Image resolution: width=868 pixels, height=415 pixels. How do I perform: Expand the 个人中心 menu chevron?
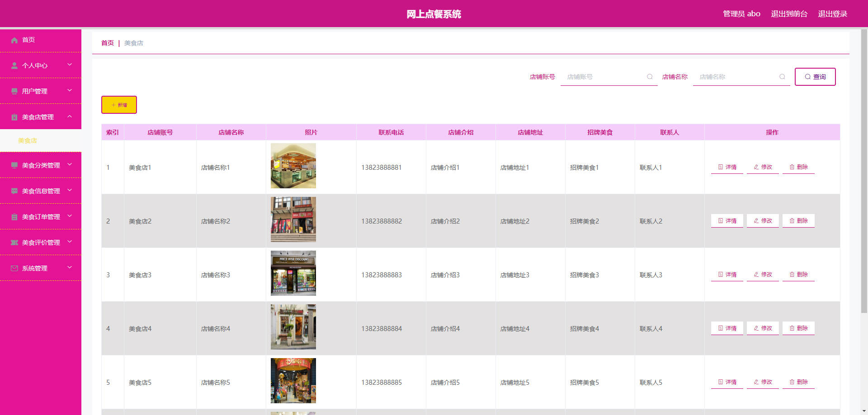tap(70, 65)
